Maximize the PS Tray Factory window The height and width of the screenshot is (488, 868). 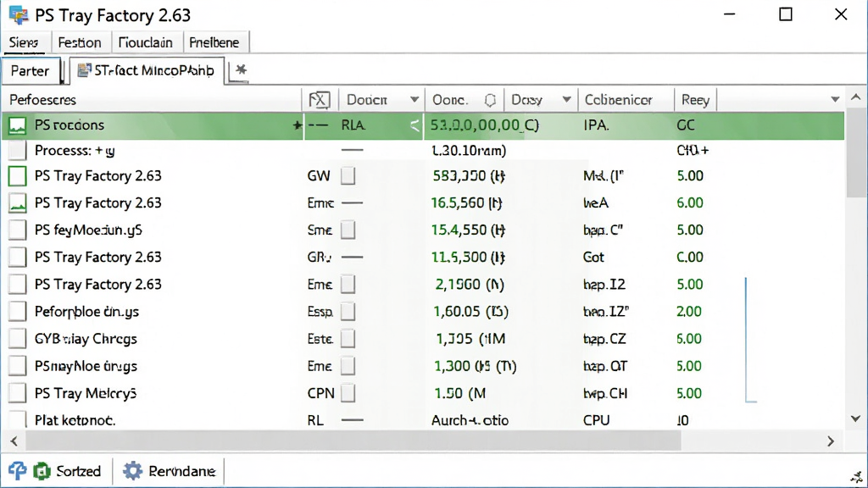786,14
